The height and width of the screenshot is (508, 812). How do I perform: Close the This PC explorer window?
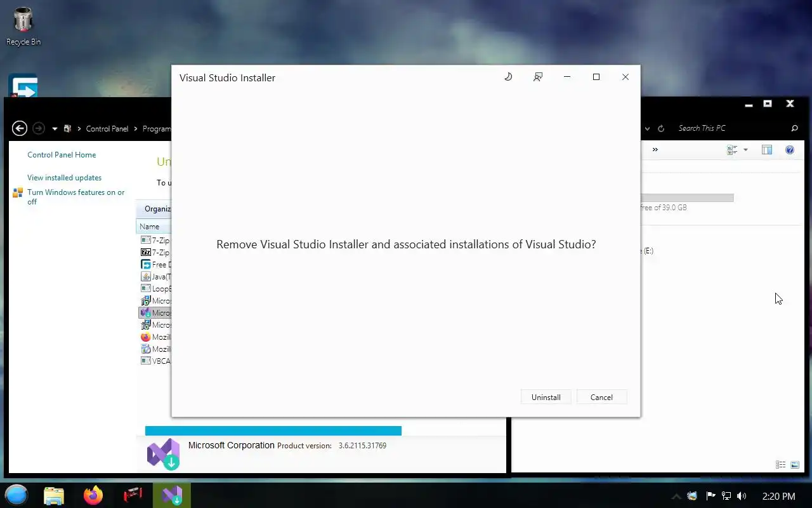[790, 104]
